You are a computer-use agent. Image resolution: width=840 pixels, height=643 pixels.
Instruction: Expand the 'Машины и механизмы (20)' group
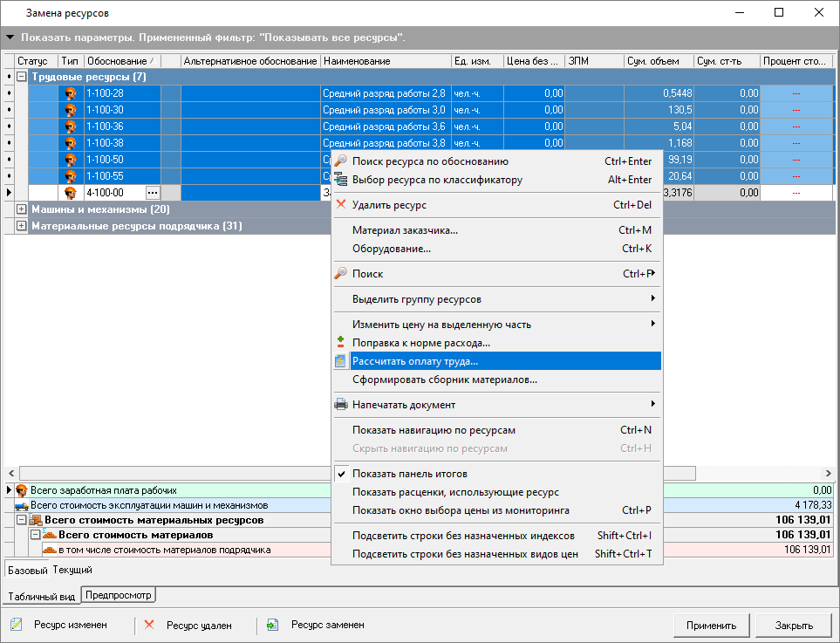point(22,209)
